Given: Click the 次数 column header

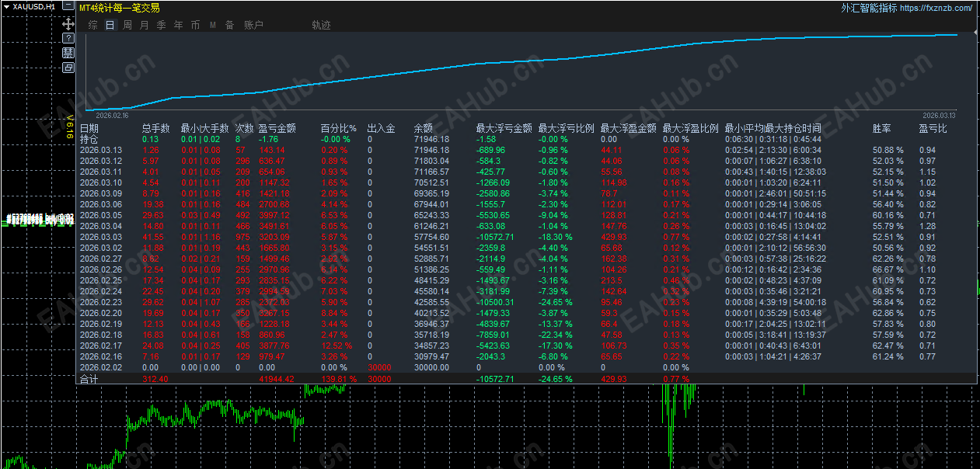Looking at the screenshot, I should point(245,128).
